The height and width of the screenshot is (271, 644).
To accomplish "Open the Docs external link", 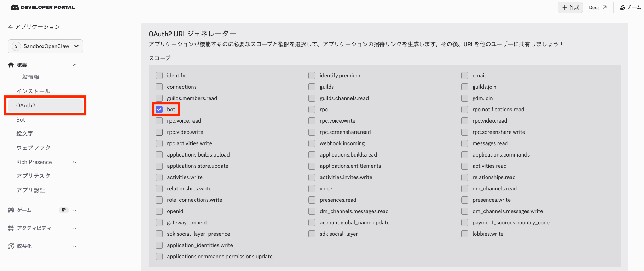I will (x=597, y=7).
